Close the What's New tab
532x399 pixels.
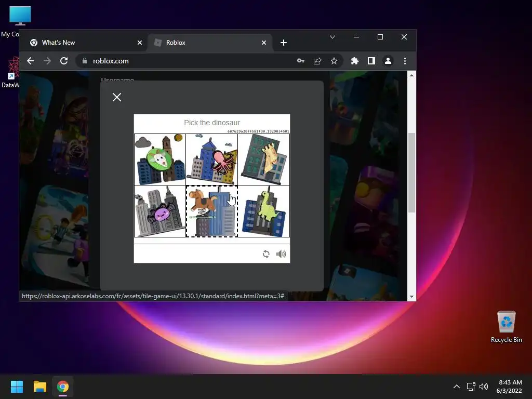(139, 43)
